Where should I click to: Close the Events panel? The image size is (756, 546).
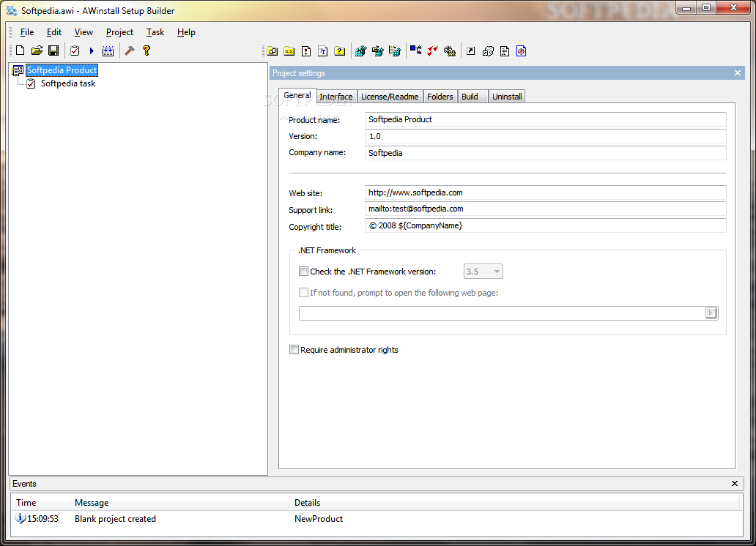pyautogui.click(x=735, y=483)
